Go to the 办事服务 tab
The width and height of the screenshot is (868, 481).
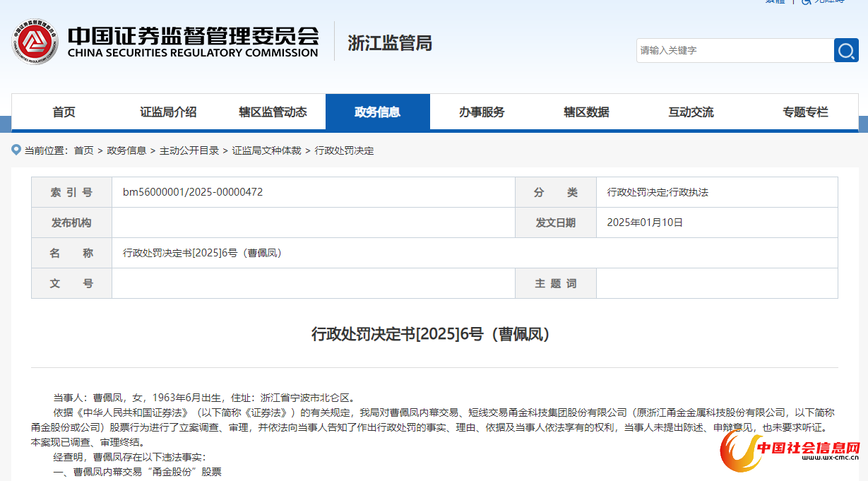coord(482,112)
